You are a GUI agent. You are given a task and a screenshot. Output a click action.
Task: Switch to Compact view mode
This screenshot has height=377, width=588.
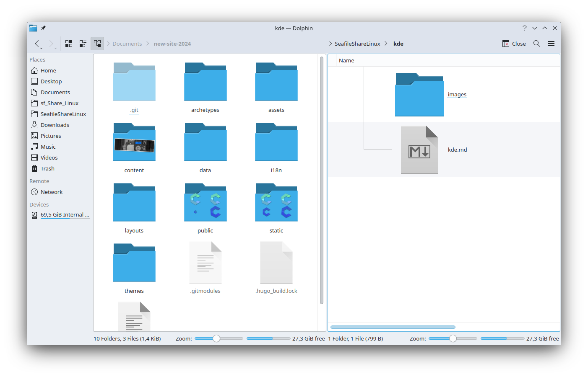[83, 44]
